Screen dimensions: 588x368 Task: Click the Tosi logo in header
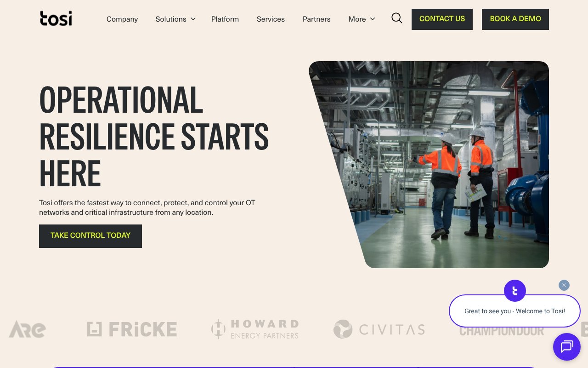point(56,18)
